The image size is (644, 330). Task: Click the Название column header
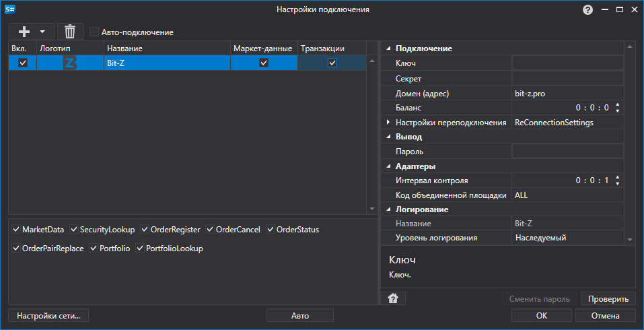[x=167, y=48]
